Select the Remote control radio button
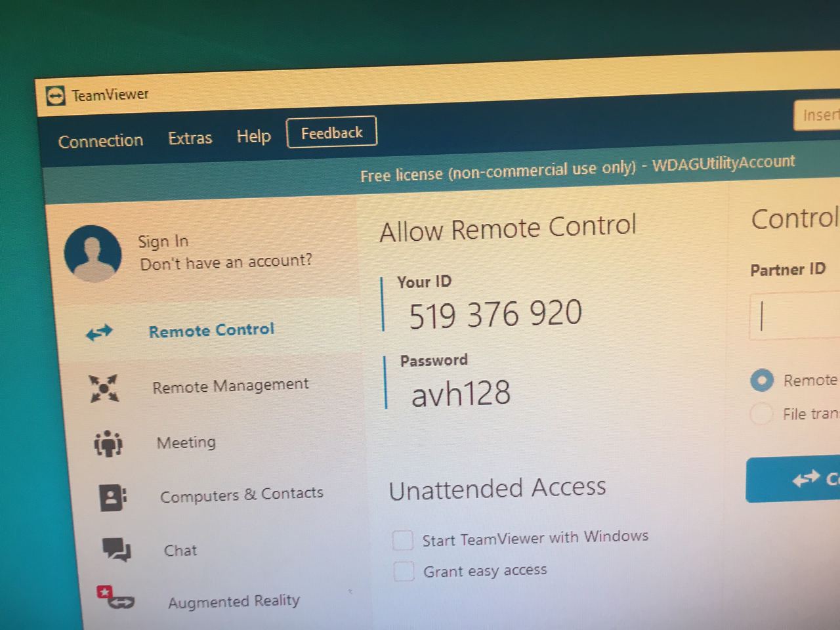840x630 pixels. 762,381
